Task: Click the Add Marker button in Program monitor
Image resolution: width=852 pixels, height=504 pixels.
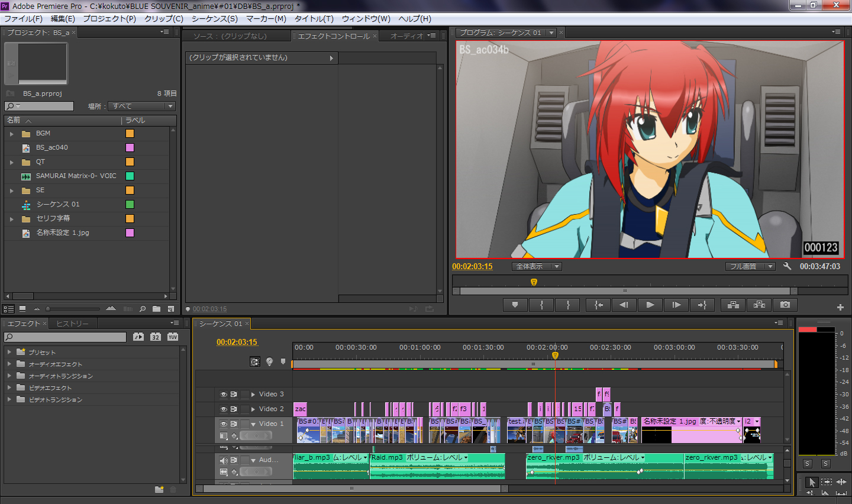Action: (x=515, y=305)
